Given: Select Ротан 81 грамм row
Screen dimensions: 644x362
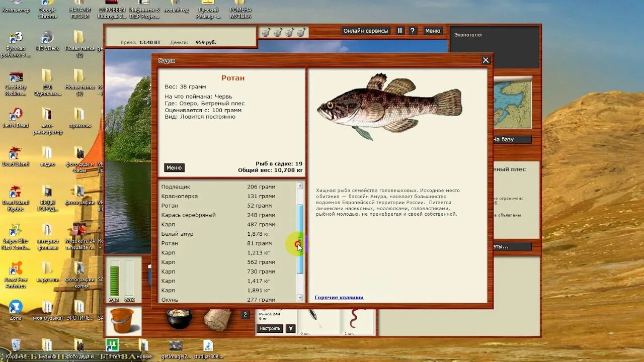Looking at the screenshot, I should 228,243.
